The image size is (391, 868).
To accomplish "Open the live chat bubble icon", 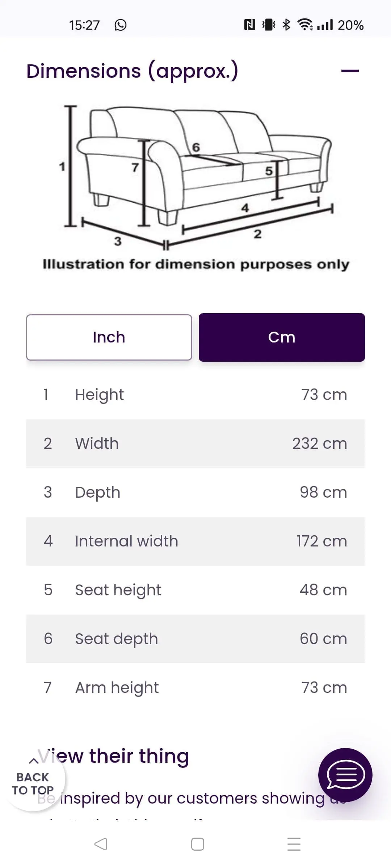I will pyautogui.click(x=345, y=775).
